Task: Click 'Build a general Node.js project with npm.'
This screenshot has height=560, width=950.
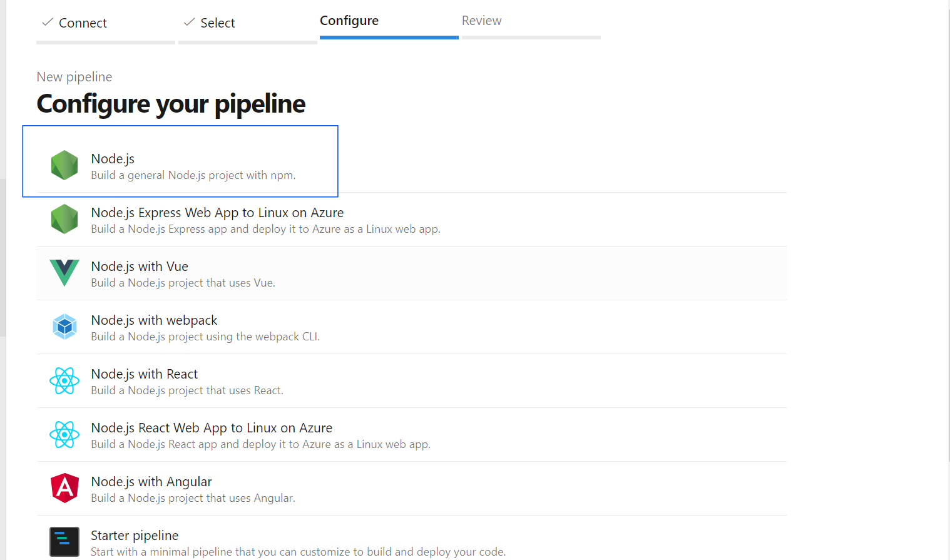Action: click(x=193, y=175)
